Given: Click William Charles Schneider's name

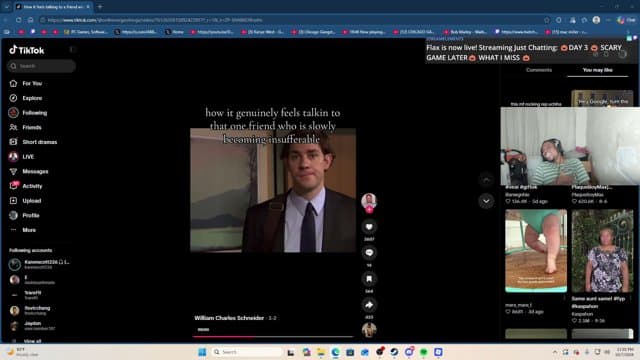Looking at the screenshot, I should (229, 318).
